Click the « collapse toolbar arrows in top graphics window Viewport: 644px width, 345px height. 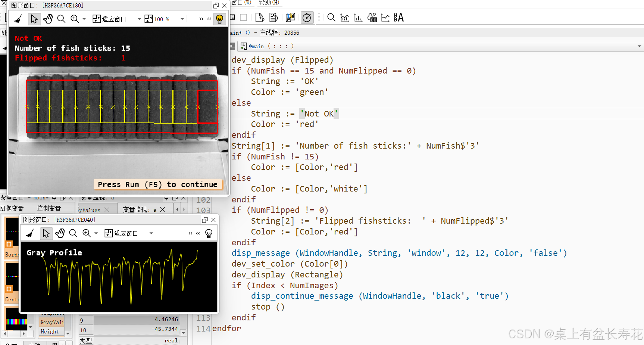coord(209,19)
